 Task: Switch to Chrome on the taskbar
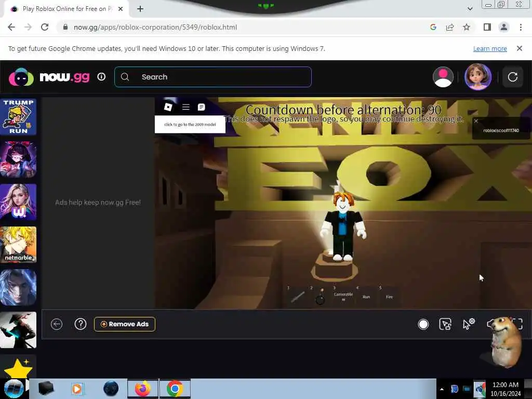175,389
